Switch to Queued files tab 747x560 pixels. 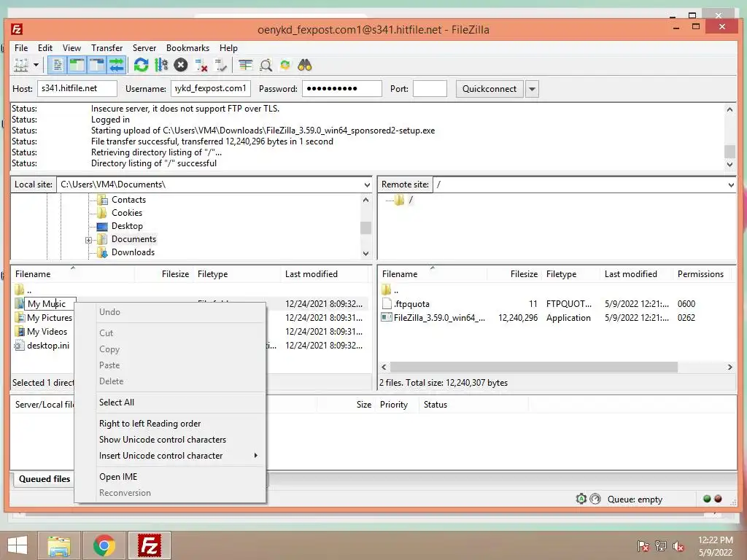44,479
